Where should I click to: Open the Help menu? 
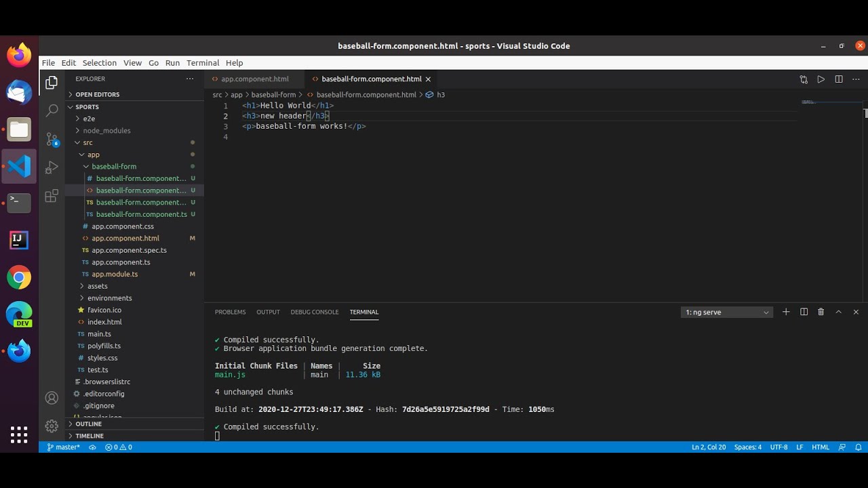point(234,63)
